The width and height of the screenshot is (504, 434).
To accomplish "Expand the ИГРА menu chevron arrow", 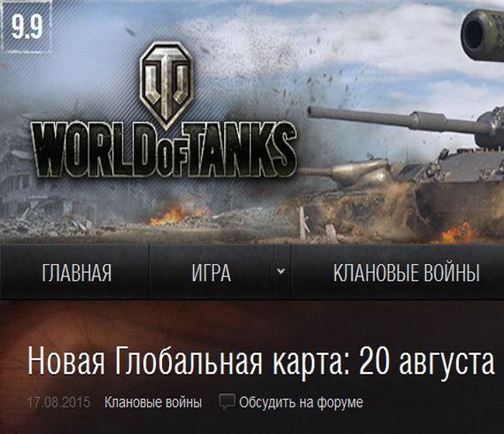I will (x=281, y=271).
